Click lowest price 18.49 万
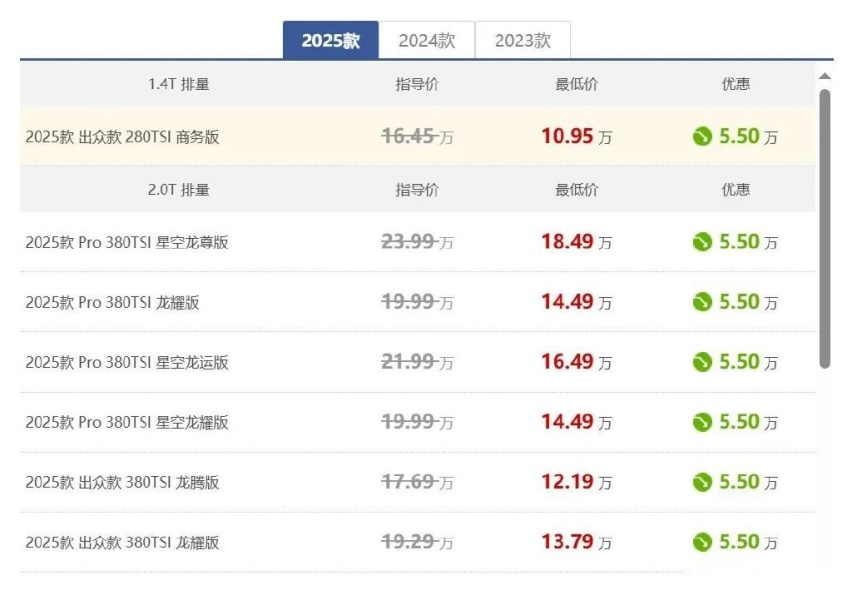 click(x=577, y=242)
